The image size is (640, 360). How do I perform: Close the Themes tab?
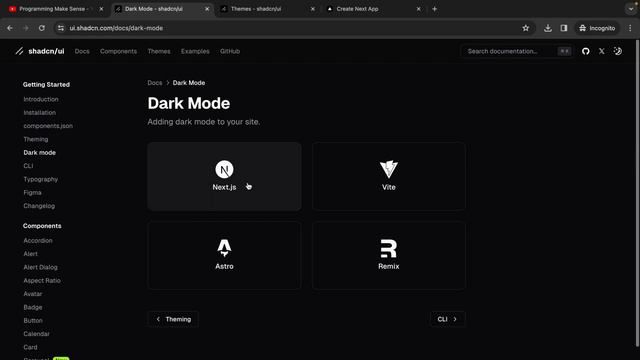click(313, 9)
